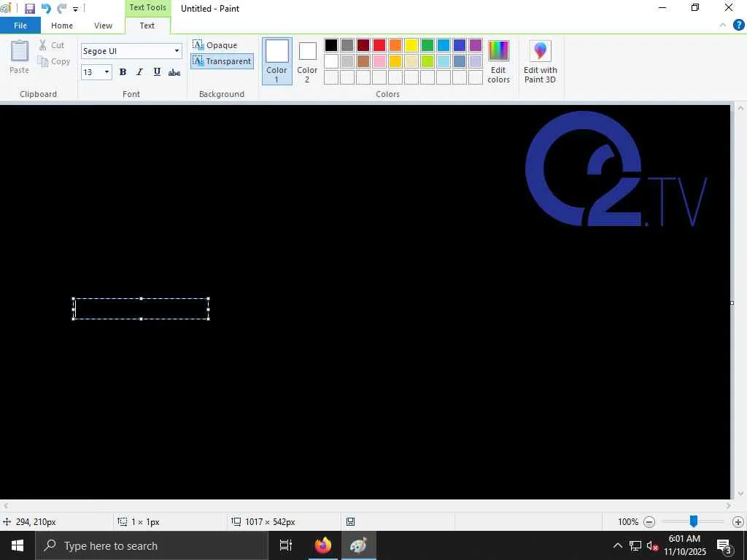
Task: Pick the gold color swatch
Action: (395, 61)
